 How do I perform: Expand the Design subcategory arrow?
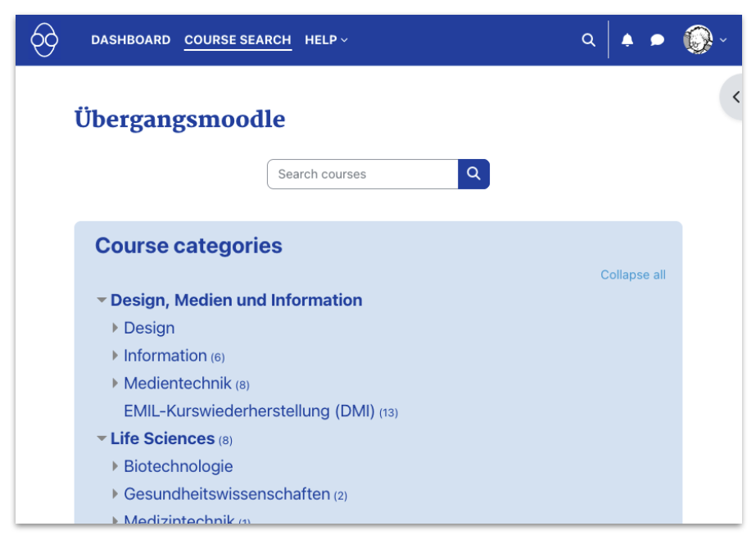pyautogui.click(x=115, y=329)
